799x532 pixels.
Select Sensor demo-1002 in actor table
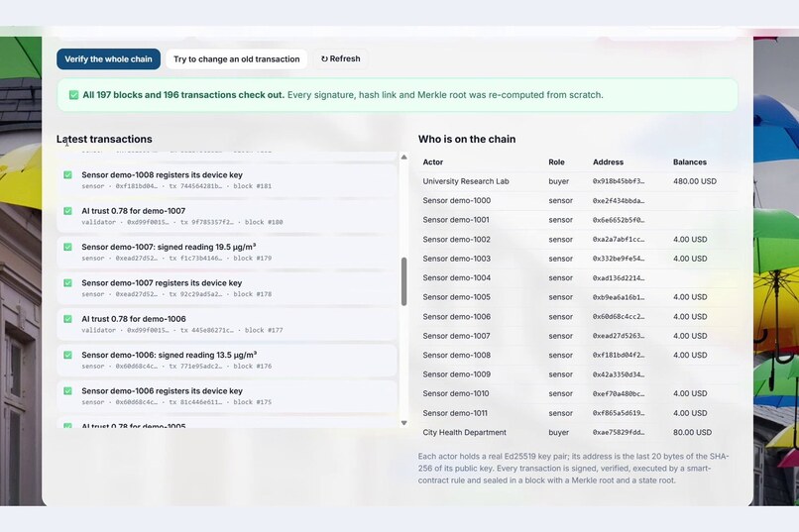(x=578, y=240)
